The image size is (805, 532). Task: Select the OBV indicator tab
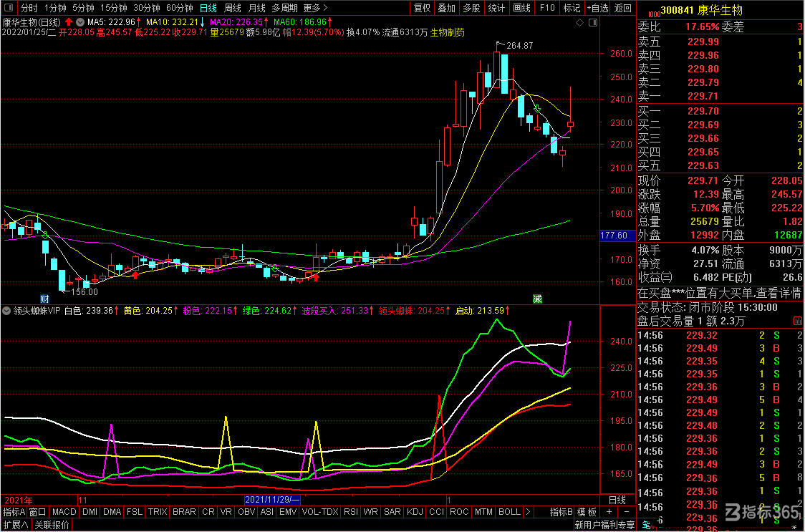click(247, 512)
